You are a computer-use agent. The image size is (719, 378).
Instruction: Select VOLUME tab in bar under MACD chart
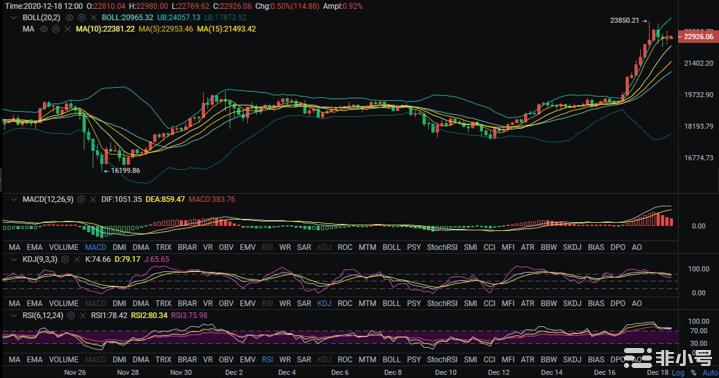[64, 247]
